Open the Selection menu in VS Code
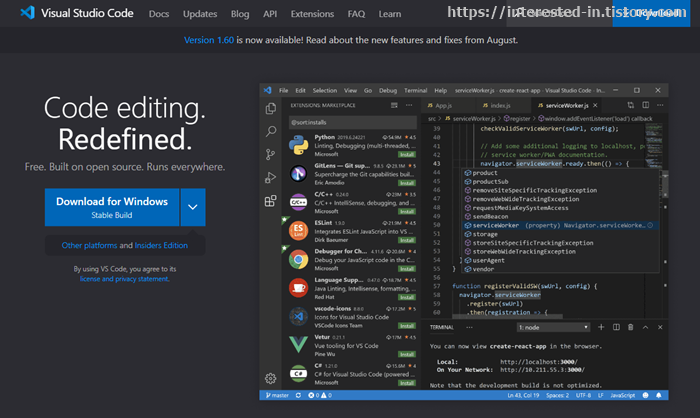 pyautogui.click(x=325, y=90)
